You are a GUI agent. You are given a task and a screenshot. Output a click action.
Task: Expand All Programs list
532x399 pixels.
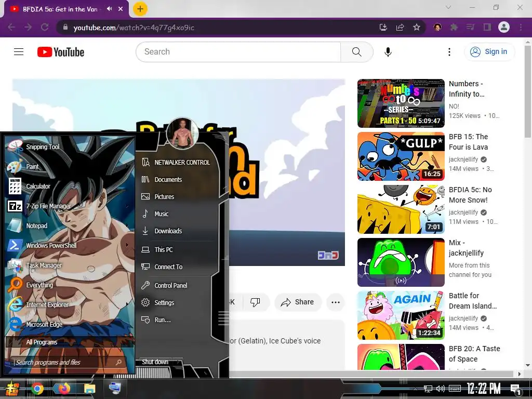click(70, 342)
